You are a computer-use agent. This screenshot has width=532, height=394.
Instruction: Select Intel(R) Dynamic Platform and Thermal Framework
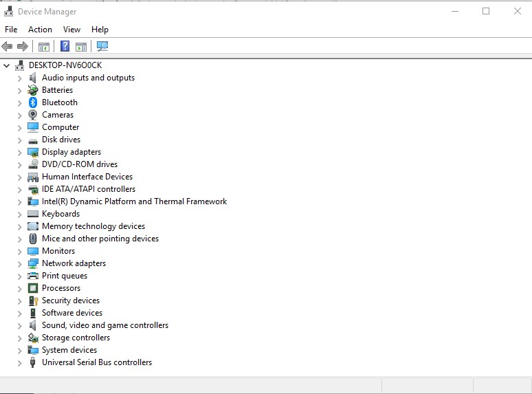pos(134,201)
